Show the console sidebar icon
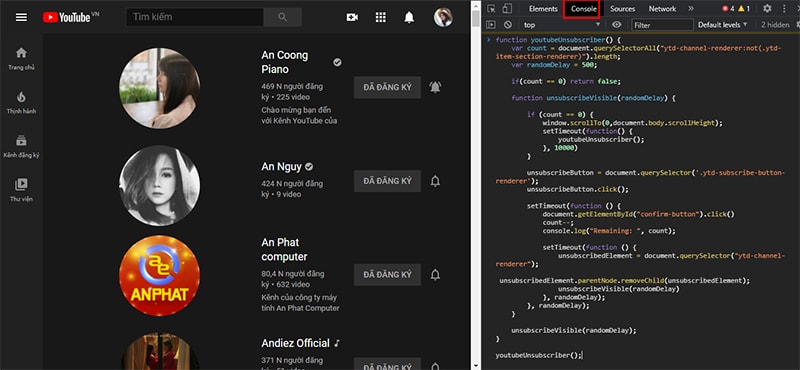The height and width of the screenshot is (370, 800). tap(490, 24)
